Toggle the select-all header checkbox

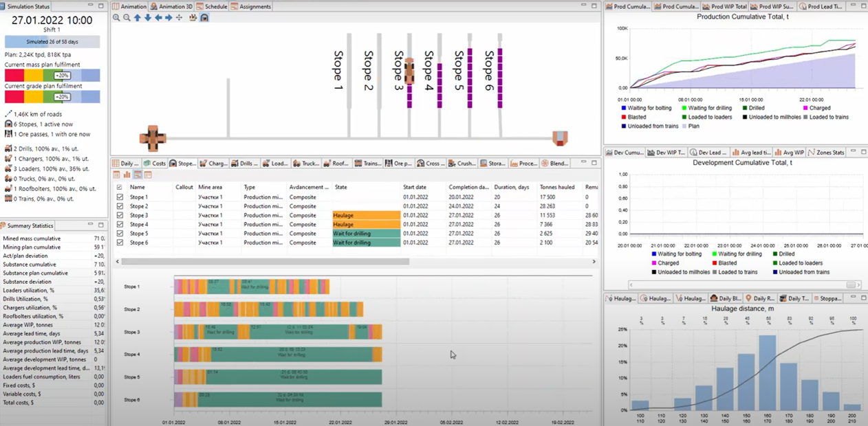120,187
